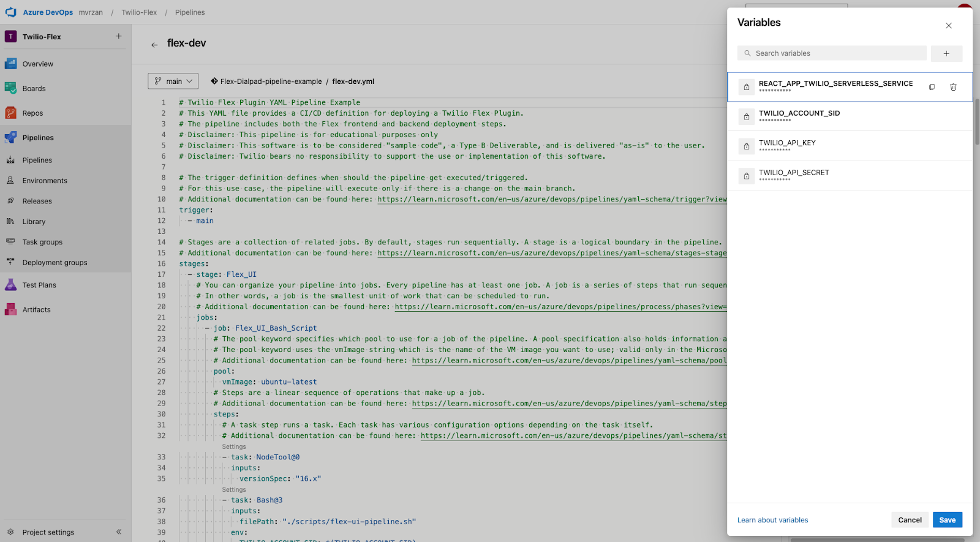The width and height of the screenshot is (980, 542).
Task: Open Project settings gear icon
Action: coord(10,532)
